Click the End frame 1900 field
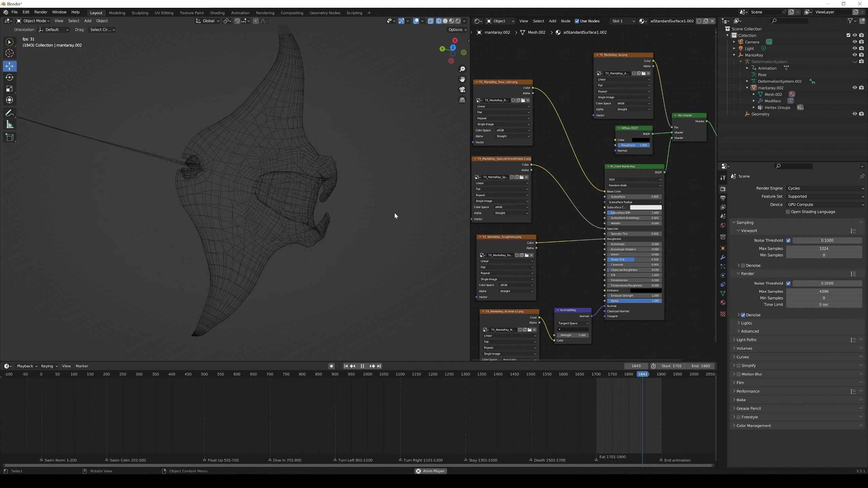 point(701,366)
